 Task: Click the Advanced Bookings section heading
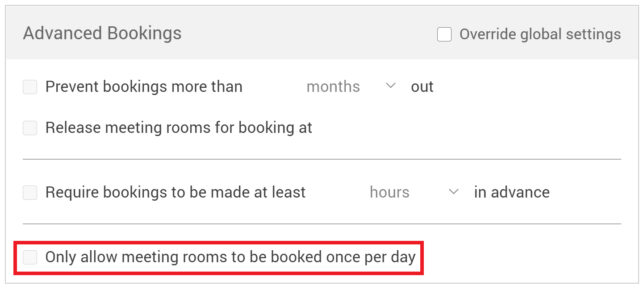(x=102, y=33)
